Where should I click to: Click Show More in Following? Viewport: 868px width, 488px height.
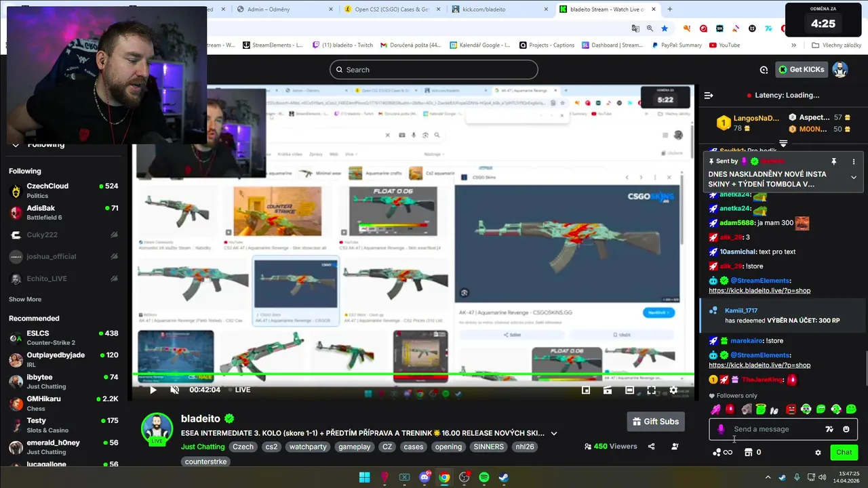point(25,299)
